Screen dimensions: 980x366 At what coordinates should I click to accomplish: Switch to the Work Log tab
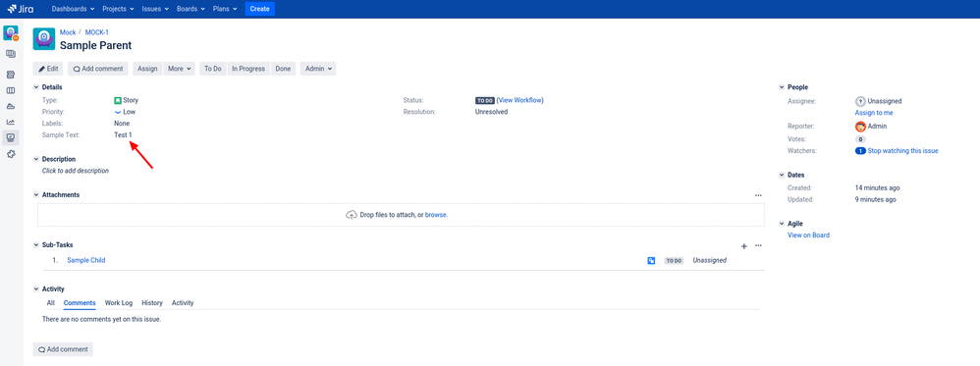pos(119,303)
